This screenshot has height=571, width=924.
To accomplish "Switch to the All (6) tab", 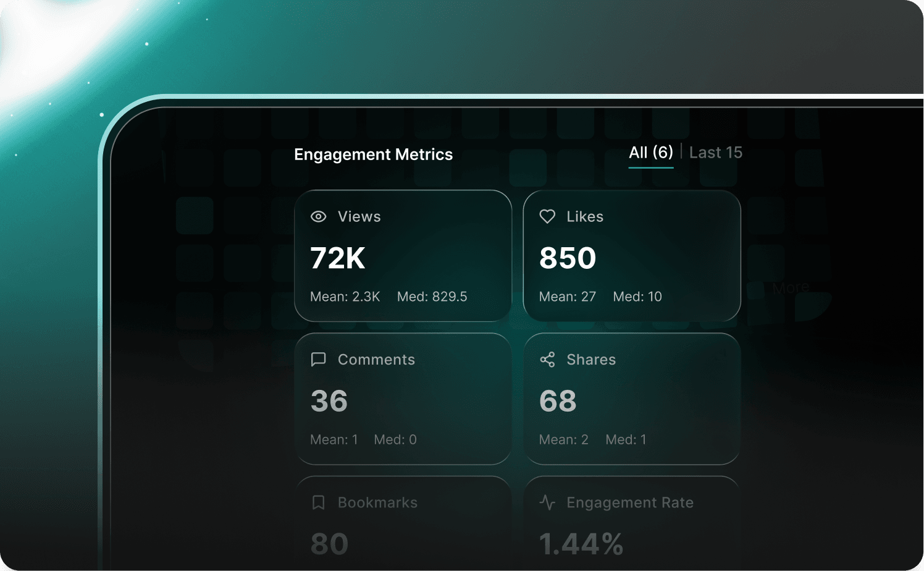I will (x=651, y=153).
